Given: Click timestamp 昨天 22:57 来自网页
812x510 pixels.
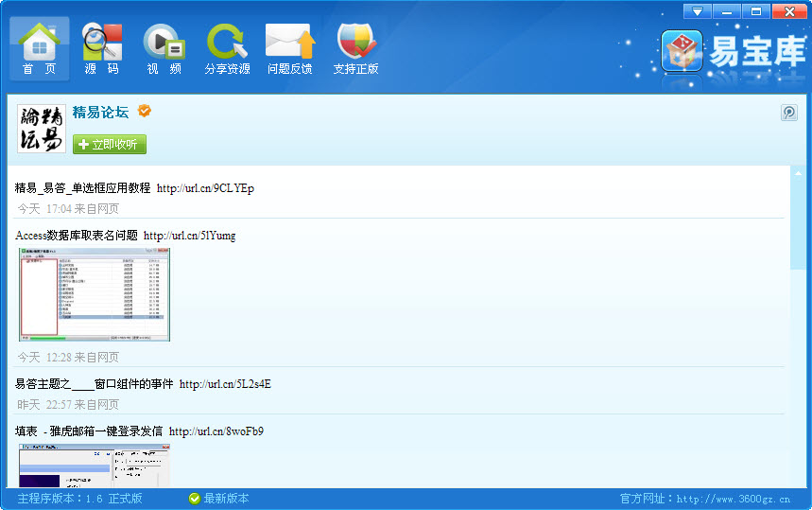Looking at the screenshot, I should tap(68, 404).
